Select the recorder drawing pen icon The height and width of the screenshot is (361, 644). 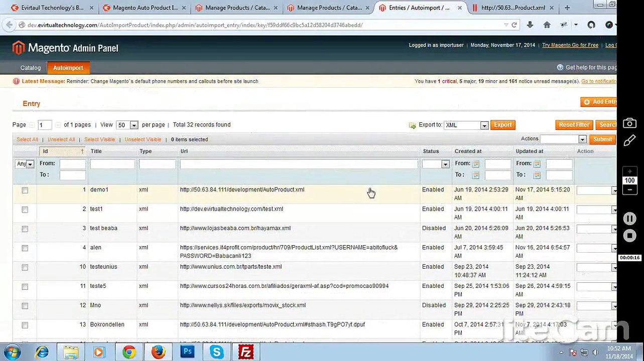click(x=629, y=141)
